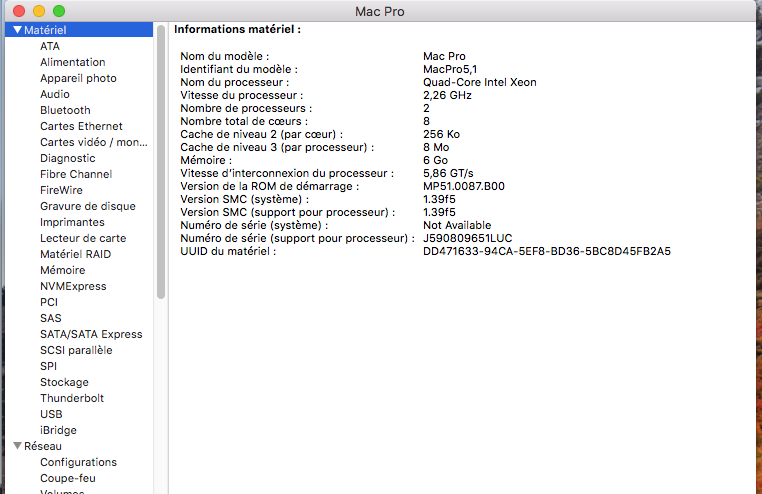Screen dimensions: 762x494
Task: Open Matériel RAID section
Action: [75, 255]
